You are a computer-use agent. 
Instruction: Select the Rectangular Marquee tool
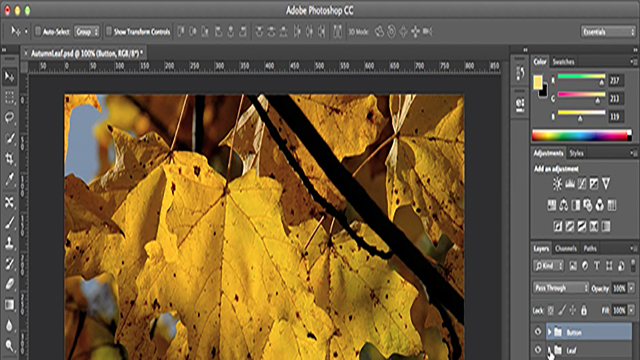click(9, 98)
